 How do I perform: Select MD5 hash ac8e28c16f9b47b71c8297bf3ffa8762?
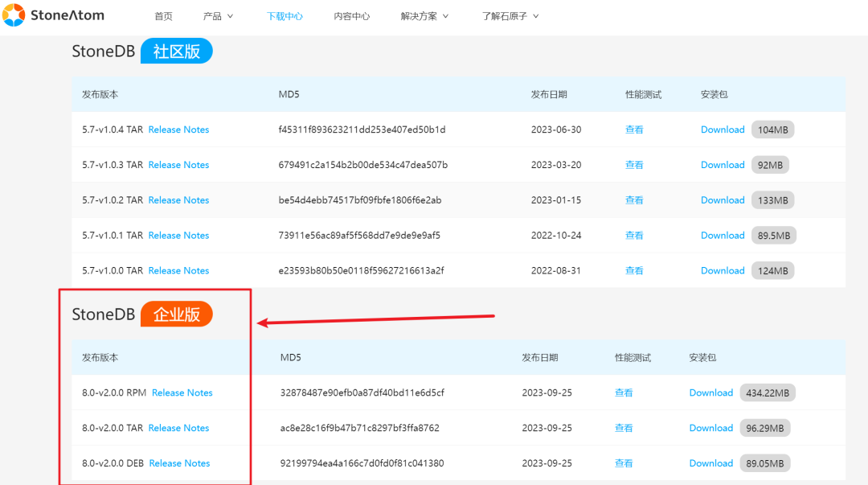(360, 428)
